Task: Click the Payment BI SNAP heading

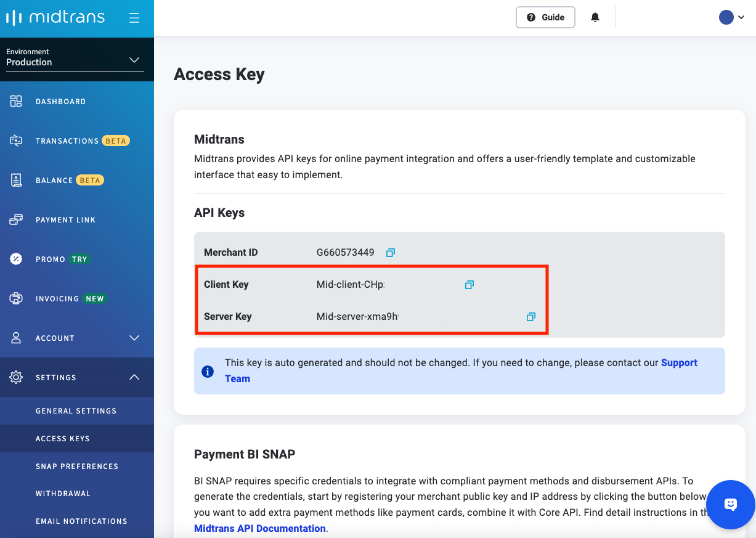Action: pos(245,454)
